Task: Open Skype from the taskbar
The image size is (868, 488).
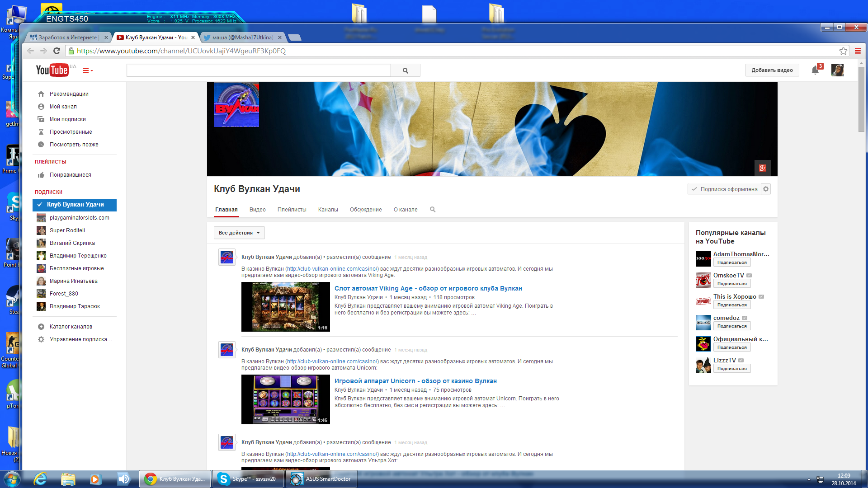Action: 248,479
